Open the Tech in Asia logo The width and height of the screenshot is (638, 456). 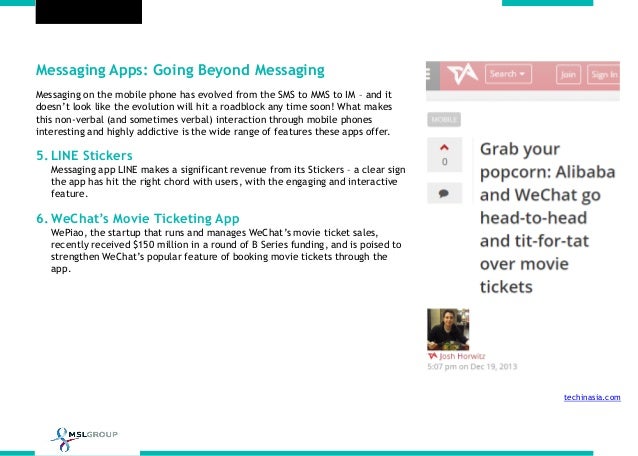pos(463,74)
